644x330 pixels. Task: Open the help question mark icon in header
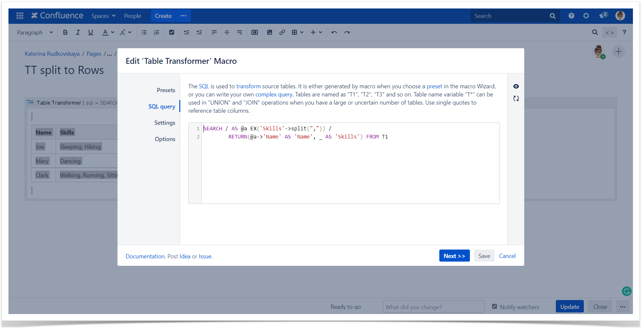point(571,16)
